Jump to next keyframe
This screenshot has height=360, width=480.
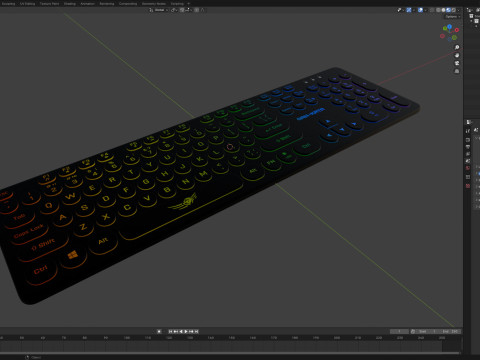pyautogui.click(x=191, y=331)
